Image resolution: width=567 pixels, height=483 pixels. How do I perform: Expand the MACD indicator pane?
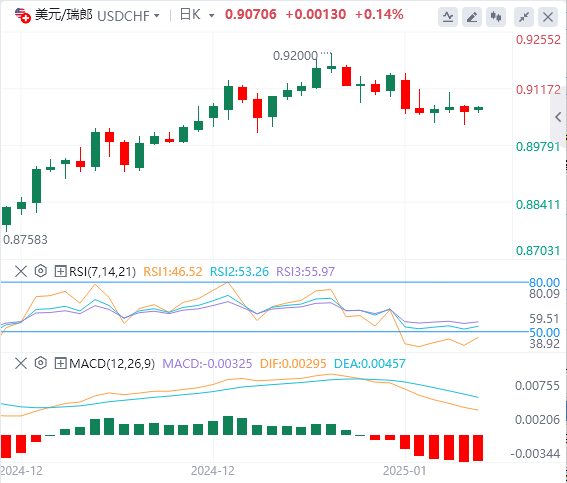60,363
